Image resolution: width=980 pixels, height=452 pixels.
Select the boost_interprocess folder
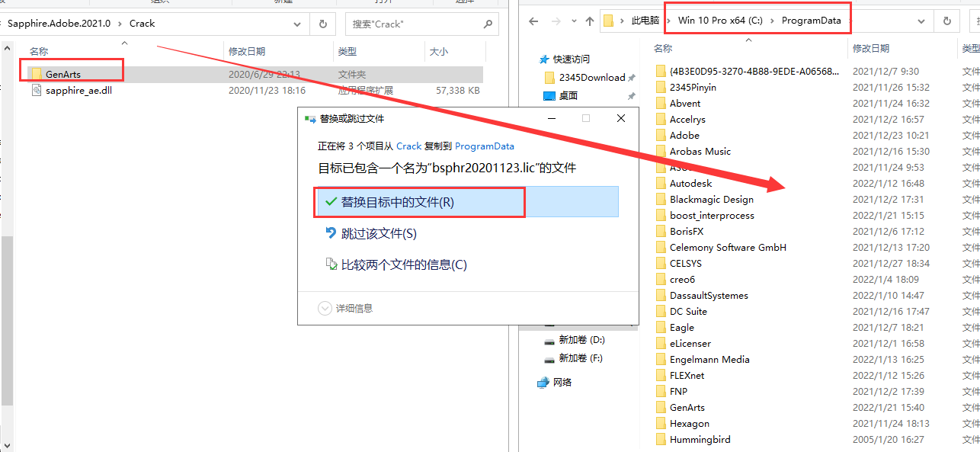coord(712,215)
